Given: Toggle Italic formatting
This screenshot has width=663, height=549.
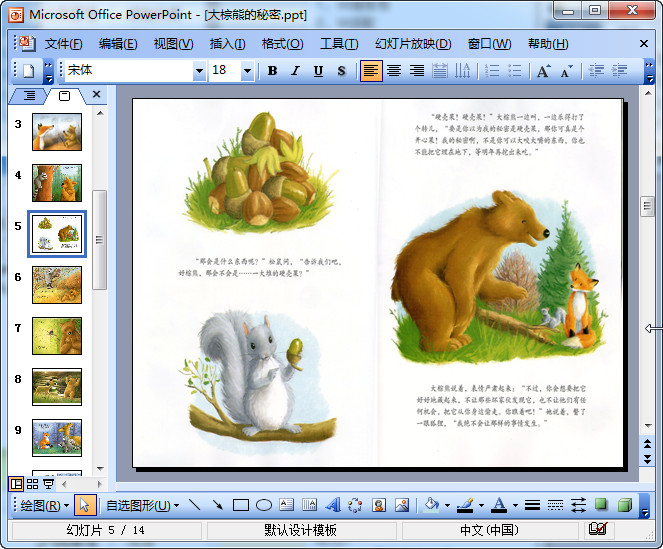Looking at the screenshot, I should coord(295,71).
